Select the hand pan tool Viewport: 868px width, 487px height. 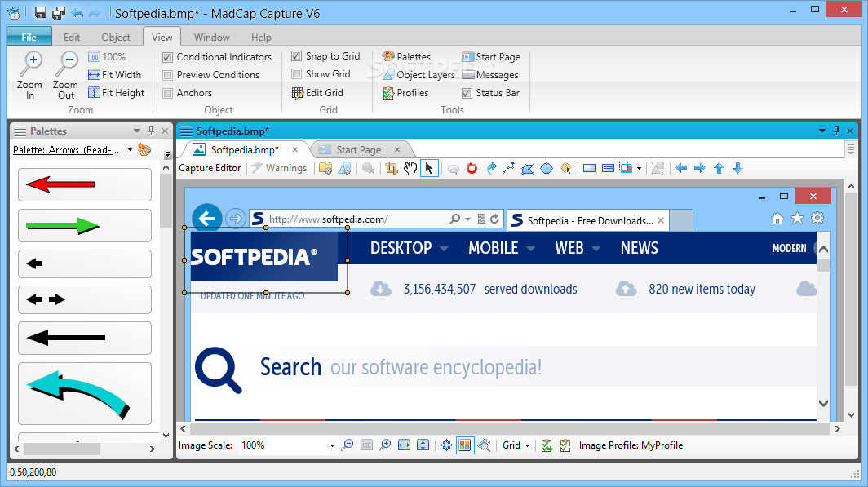pyautogui.click(x=410, y=168)
